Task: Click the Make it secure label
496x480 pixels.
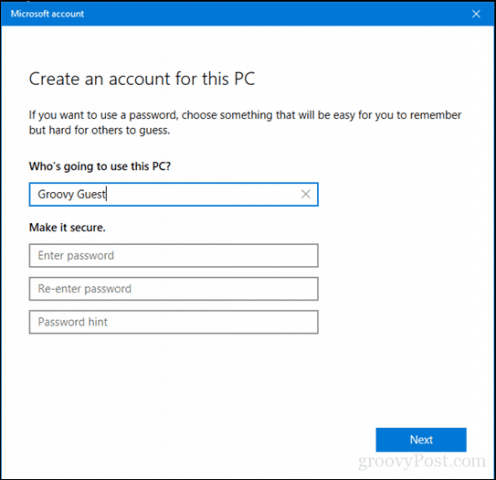Action: pyautogui.click(x=67, y=227)
